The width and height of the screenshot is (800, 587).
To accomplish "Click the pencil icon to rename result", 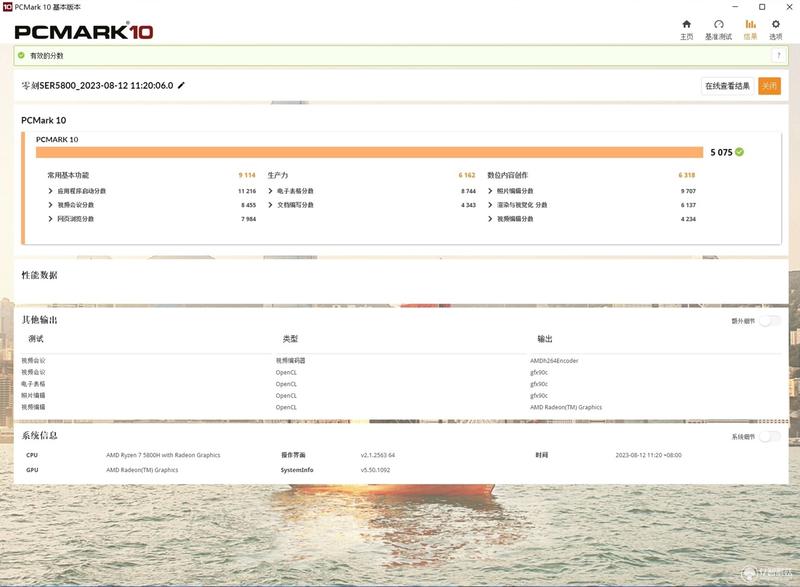I will [x=181, y=85].
